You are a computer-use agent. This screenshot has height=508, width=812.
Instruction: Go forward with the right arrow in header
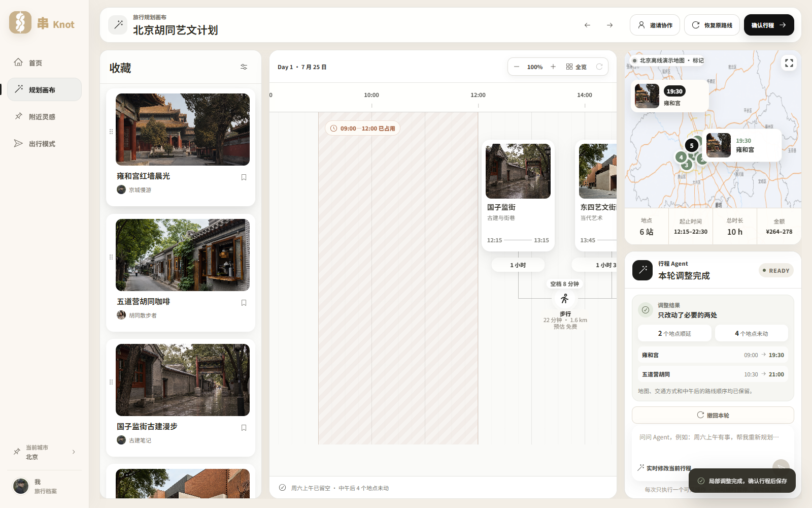610,25
